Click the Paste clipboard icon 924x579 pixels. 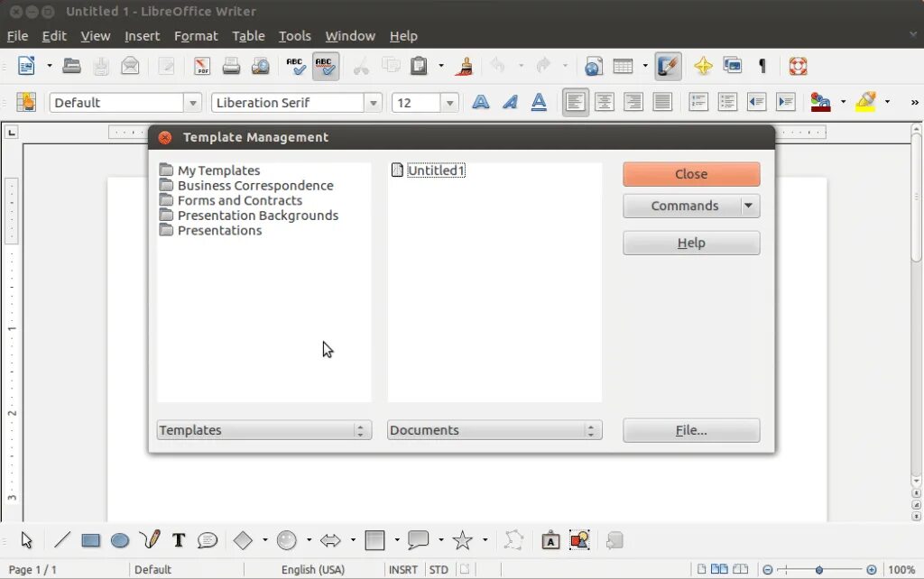(419, 66)
